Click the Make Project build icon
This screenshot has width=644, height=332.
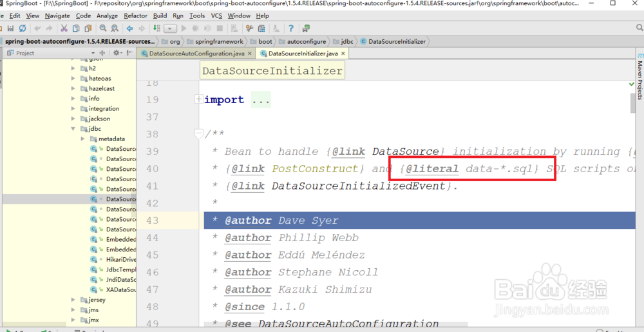[x=157, y=28]
